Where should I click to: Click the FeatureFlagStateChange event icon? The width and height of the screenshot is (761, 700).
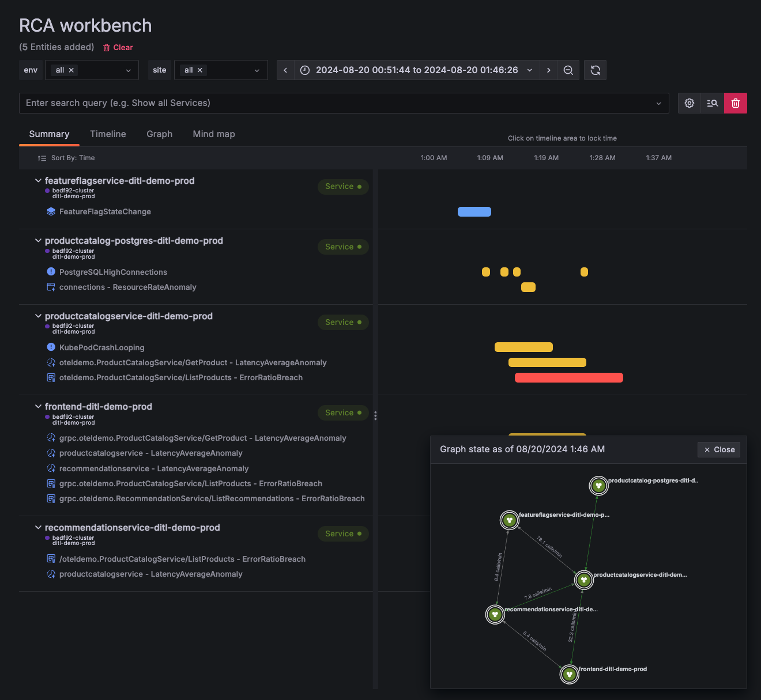click(x=50, y=211)
